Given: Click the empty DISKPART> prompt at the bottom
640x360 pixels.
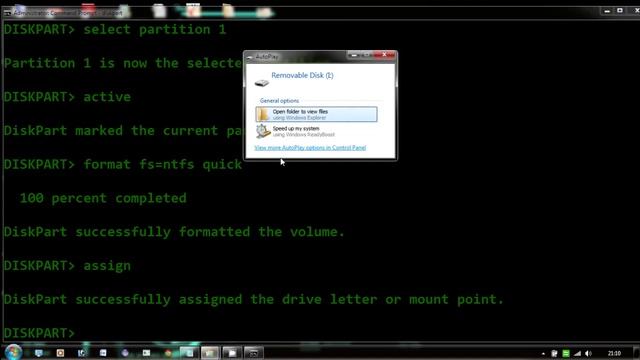Looking at the screenshot, I should pos(39,333).
